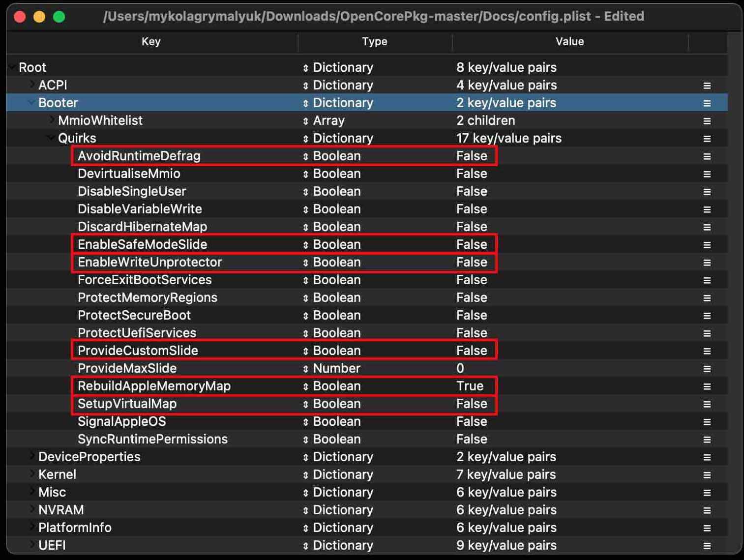Screen dimensions: 744x560
Task: Collapse the Root disclosure arrow
Action: coord(12,67)
